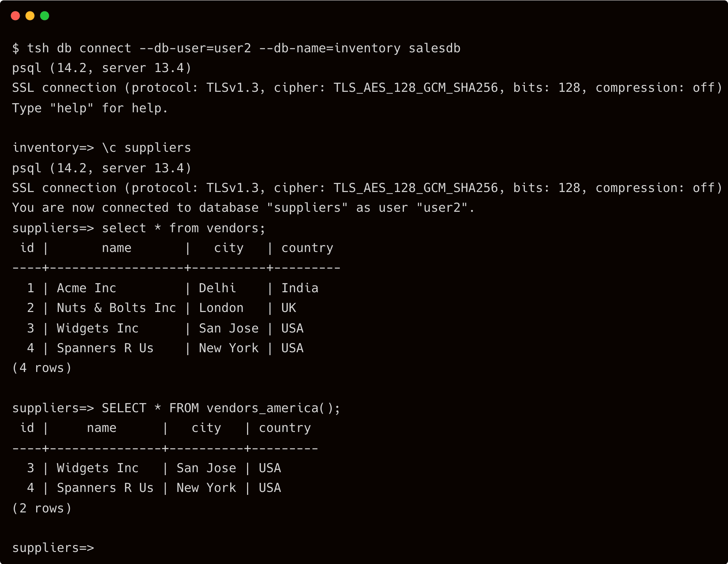Click the first psql version line
The height and width of the screenshot is (564, 728).
point(102,68)
